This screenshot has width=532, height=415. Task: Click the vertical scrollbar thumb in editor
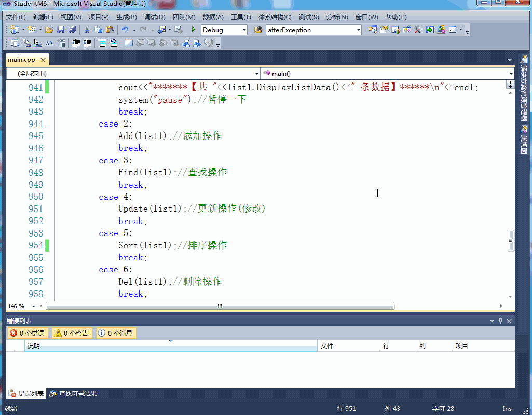[x=510, y=240]
